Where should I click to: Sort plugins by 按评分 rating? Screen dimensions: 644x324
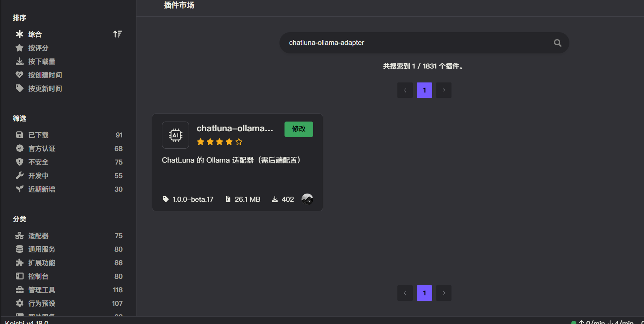38,48
